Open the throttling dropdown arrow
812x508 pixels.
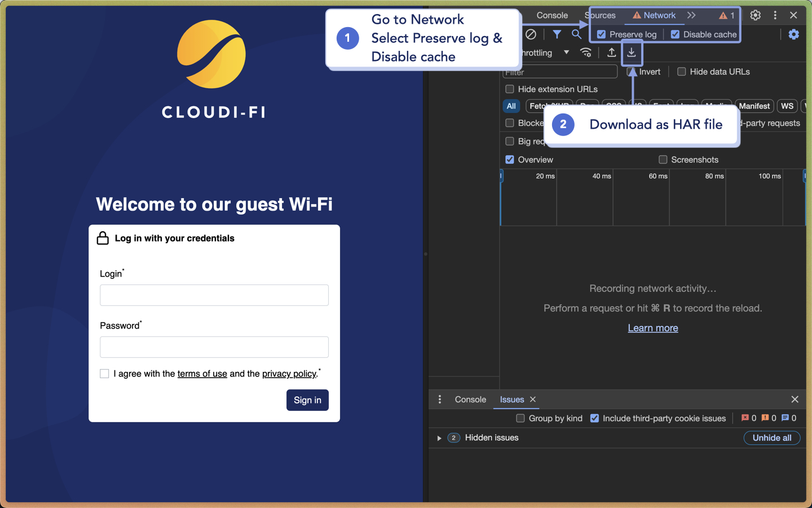pyautogui.click(x=566, y=52)
